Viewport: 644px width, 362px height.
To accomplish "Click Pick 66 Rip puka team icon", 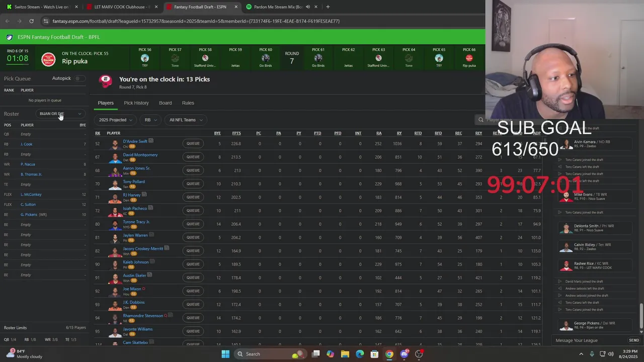I will 469,58.
